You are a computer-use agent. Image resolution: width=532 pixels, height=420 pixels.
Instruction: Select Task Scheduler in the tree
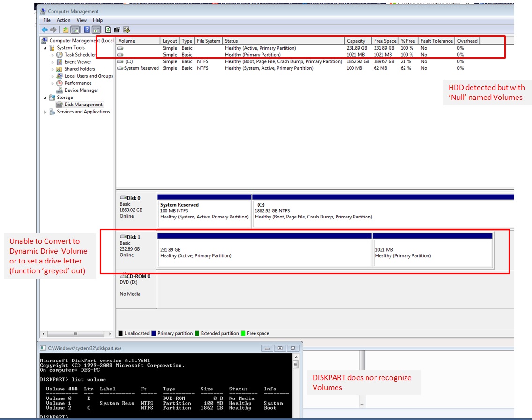click(80, 55)
